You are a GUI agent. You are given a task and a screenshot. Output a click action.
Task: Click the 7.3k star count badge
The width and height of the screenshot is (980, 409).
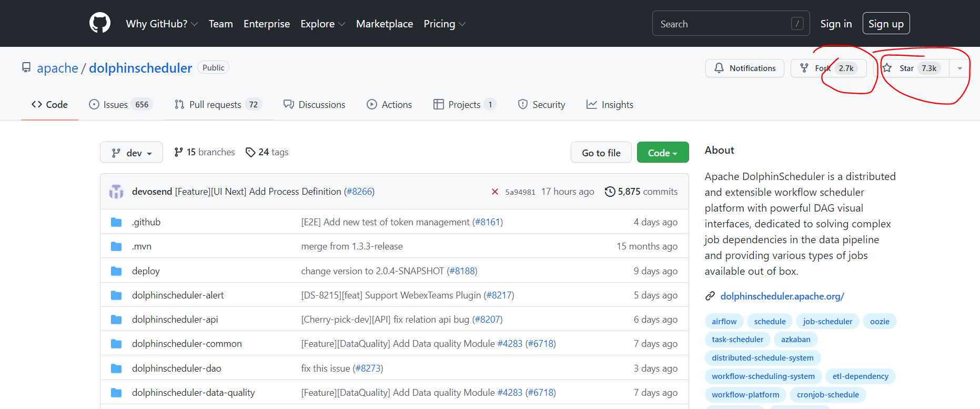[x=929, y=68]
